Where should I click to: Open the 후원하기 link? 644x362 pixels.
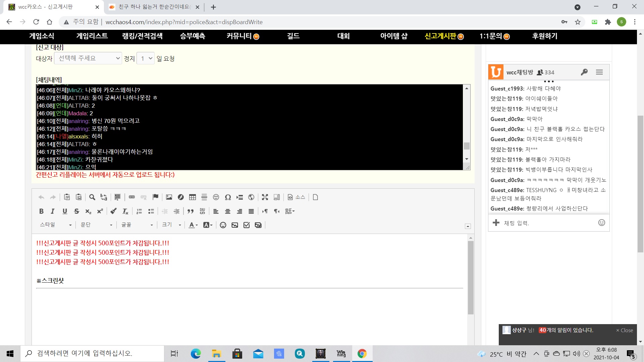(545, 36)
